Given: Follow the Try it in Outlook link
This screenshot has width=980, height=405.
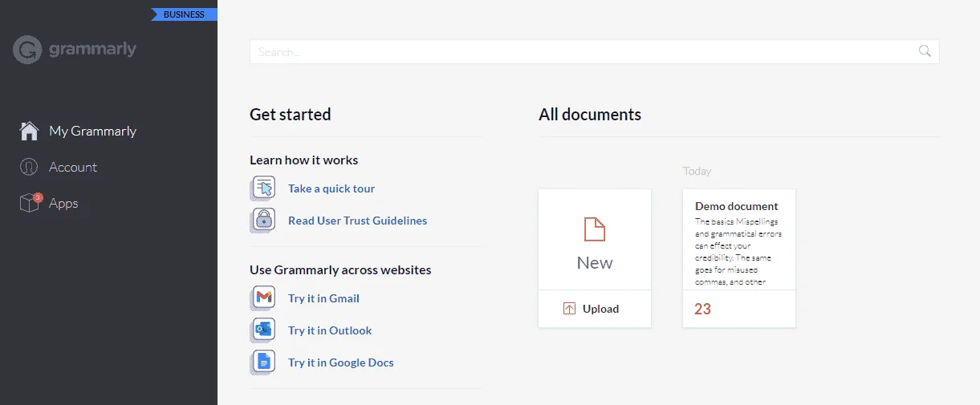Looking at the screenshot, I should point(330,330).
